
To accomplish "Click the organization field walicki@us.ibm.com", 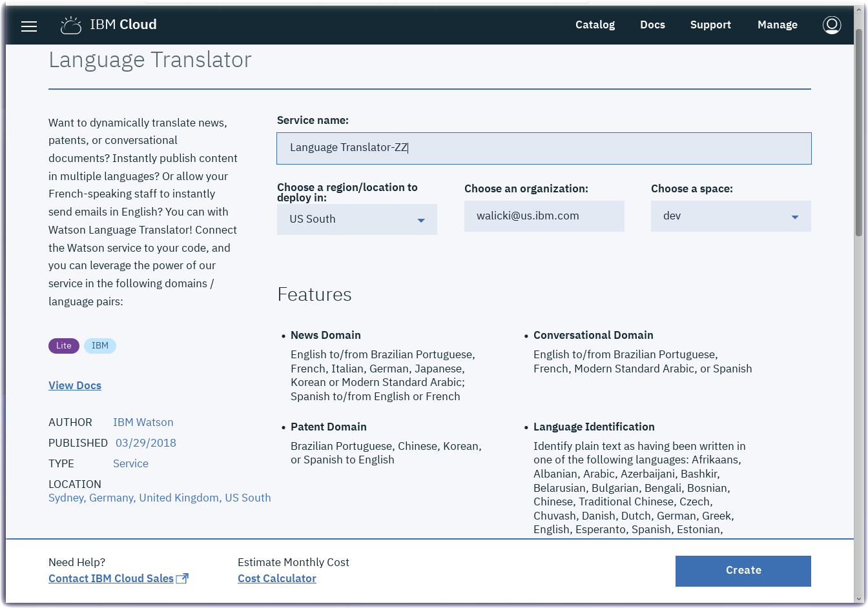I will coord(544,216).
